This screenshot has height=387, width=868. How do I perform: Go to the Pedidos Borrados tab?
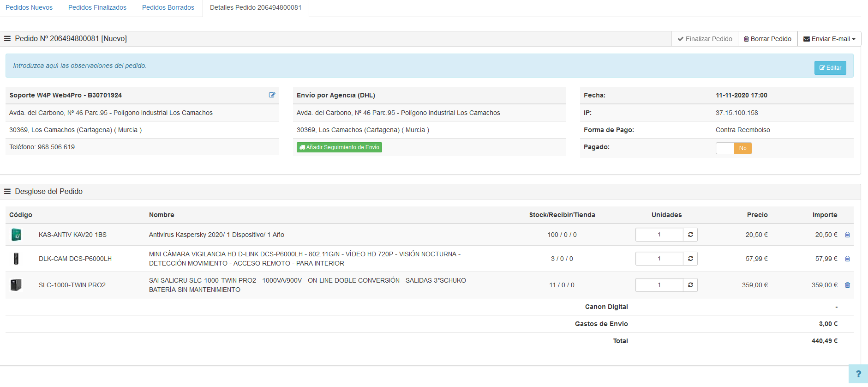(168, 8)
